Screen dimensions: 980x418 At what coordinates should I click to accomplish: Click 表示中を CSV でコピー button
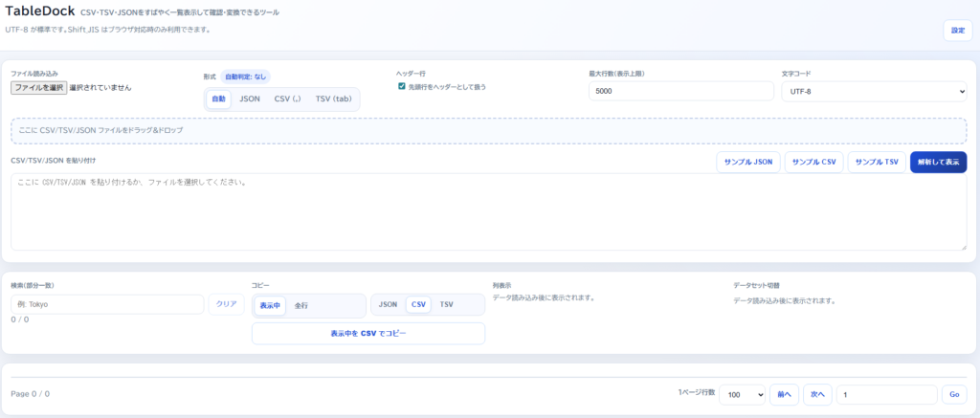tap(368, 333)
